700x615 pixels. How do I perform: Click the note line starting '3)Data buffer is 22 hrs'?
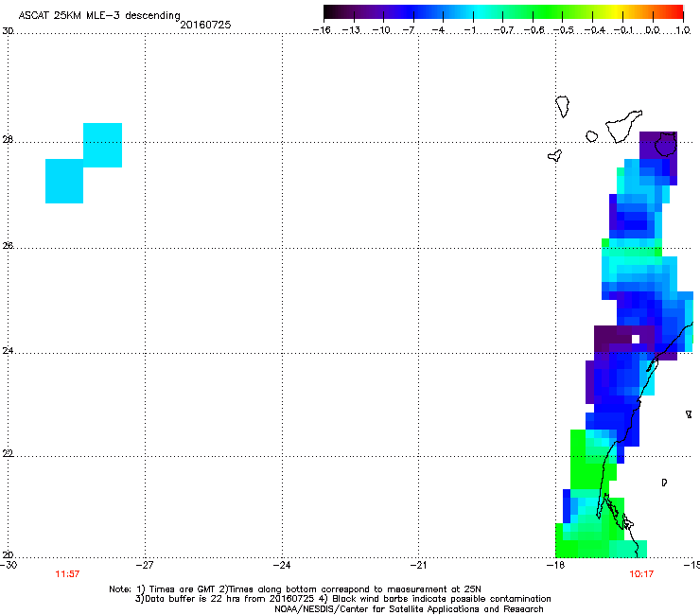click(342, 599)
